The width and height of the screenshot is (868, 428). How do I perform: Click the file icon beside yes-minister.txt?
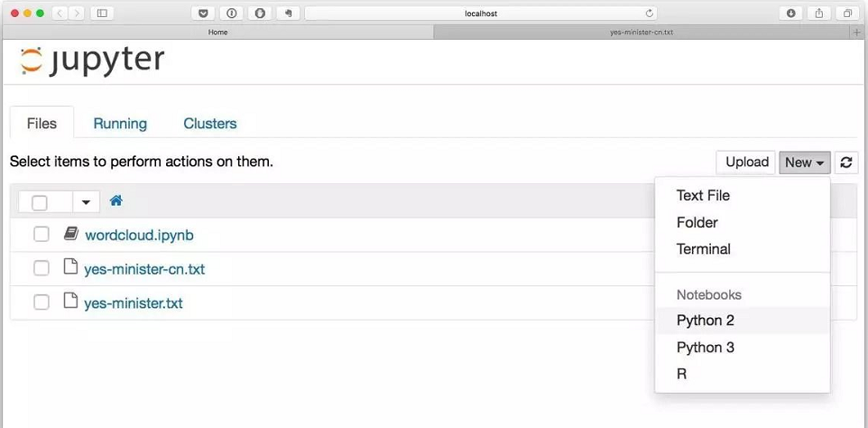(70, 302)
